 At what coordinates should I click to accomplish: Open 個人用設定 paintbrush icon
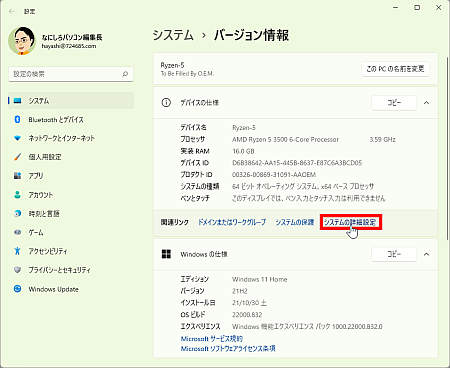pyautogui.click(x=17, y=157)
